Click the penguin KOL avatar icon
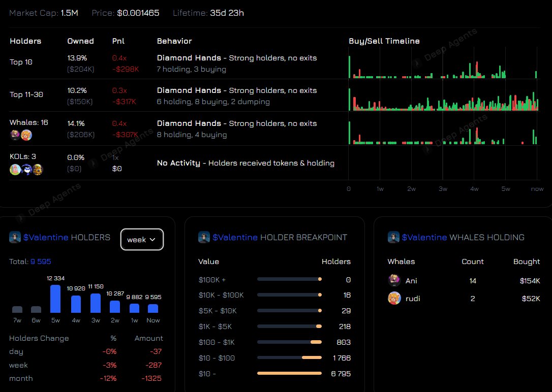The width and height of the screenshot is (552, 392). 26,169
